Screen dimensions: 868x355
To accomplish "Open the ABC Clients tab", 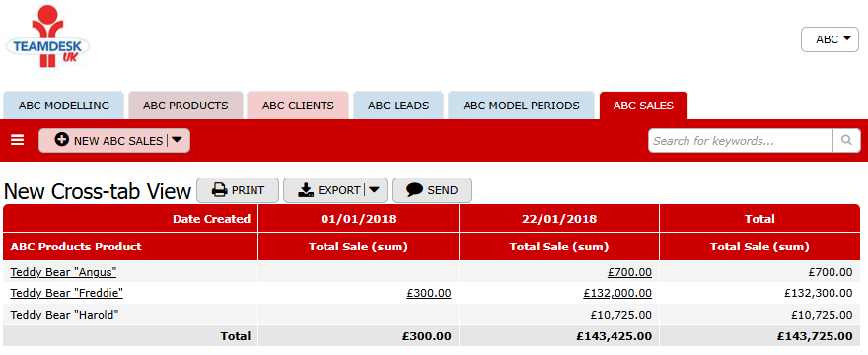I will point(298,106).
